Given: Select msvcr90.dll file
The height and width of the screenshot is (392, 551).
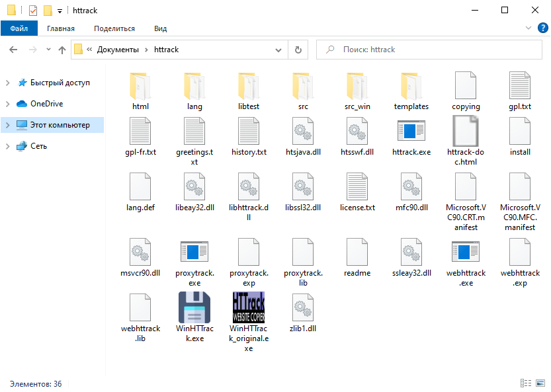Looking at the screenshot, I should tap(140, 258).
